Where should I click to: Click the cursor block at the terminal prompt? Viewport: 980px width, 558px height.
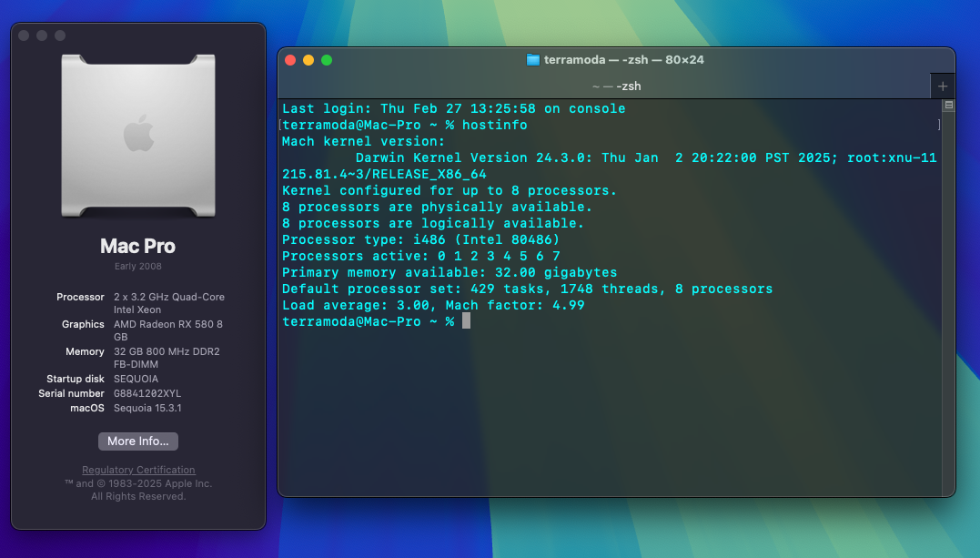click(466, 321)
